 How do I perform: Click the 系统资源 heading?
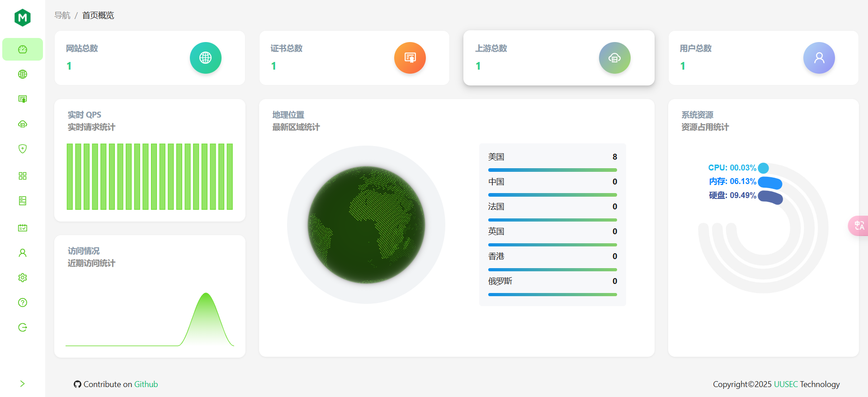pyautogui.click(x=698, y=115)
